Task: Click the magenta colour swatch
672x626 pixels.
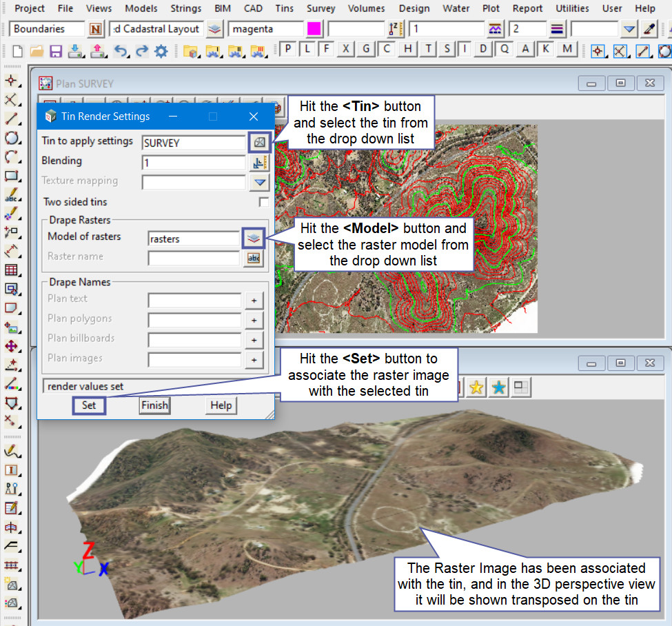Action: [x=314, y=29]
